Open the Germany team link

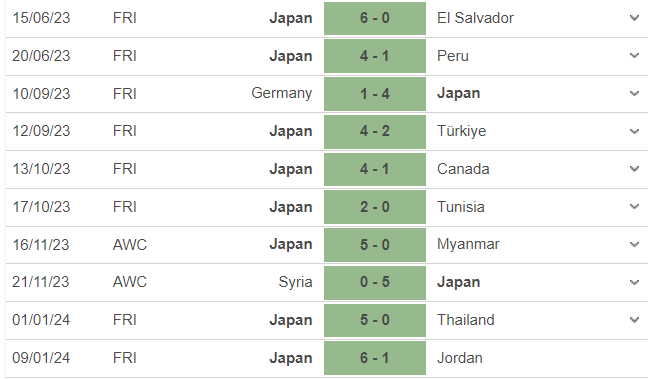coord(281,93)
